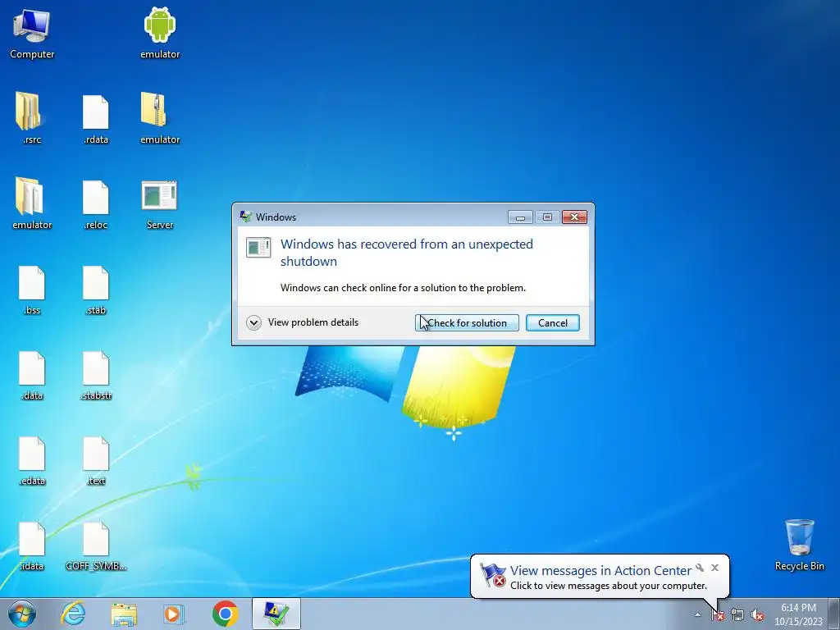Image resolution: width=840 pixels, height=630 pixels.
Task: Select the .bss file icon
Action: click(32, 289)
